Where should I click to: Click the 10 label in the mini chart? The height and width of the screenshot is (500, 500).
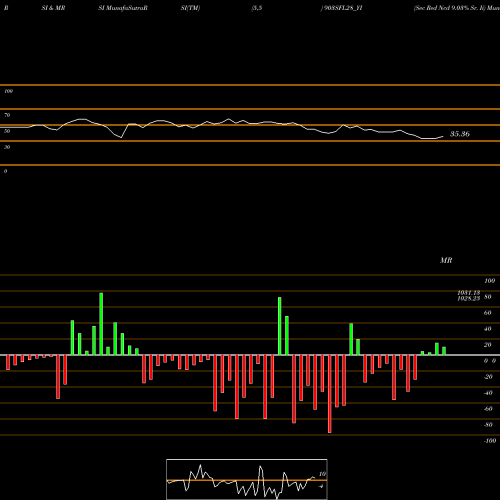[322, 474]
